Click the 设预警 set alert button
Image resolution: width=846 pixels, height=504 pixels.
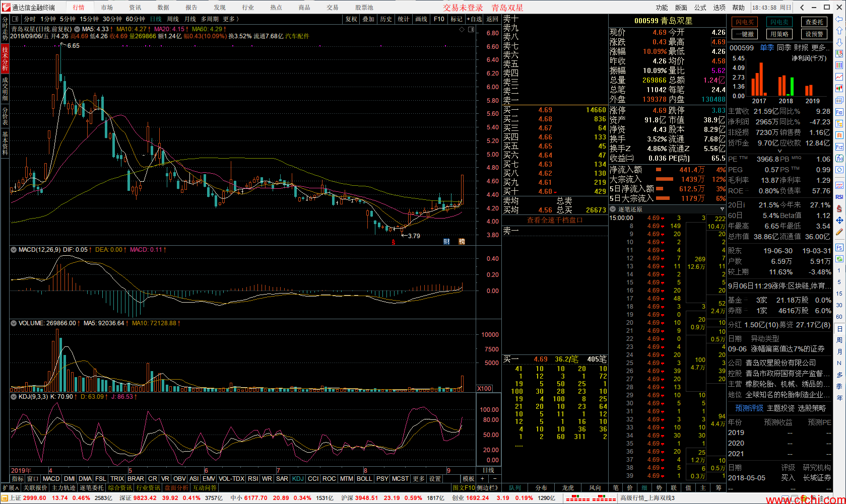click(814, 34)
